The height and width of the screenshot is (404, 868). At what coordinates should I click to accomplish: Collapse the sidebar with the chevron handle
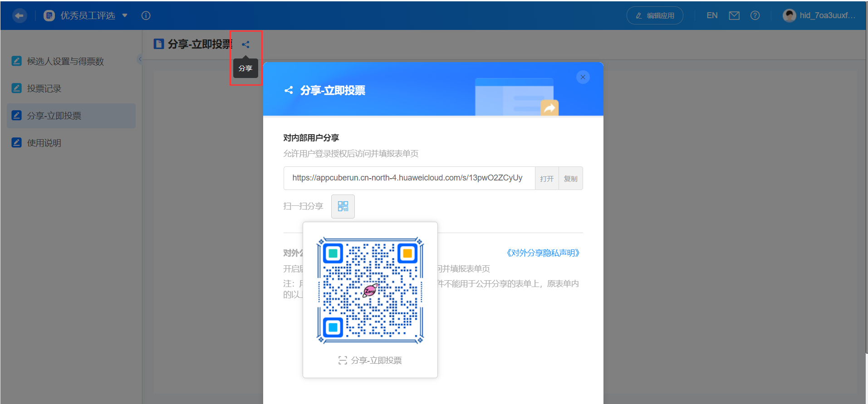click(140, 59)
